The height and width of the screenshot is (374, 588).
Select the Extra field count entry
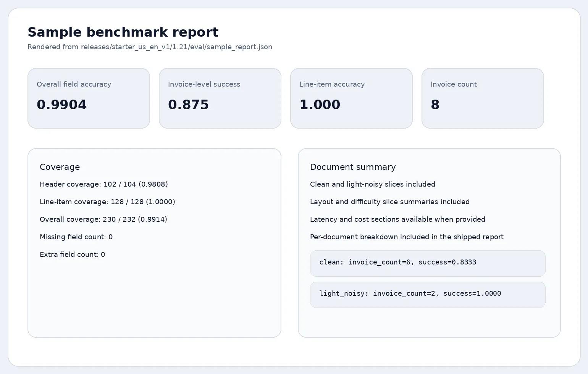72,255
